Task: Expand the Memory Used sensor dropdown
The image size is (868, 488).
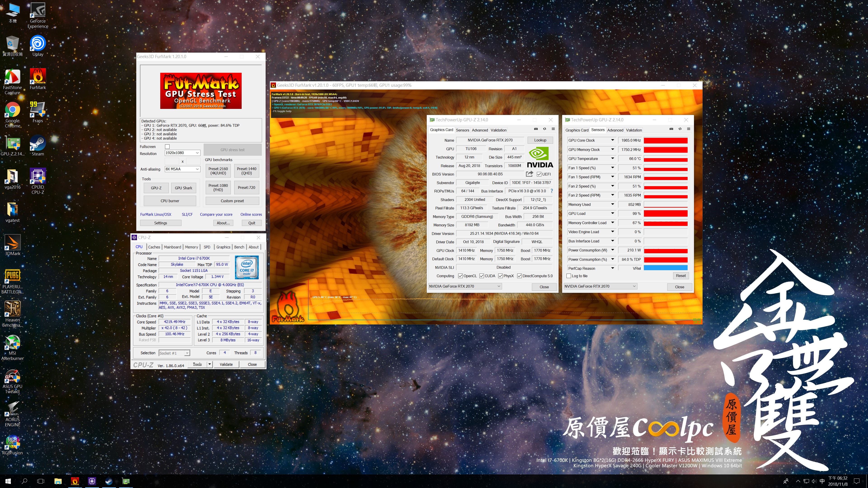Action: coord(612,204)
